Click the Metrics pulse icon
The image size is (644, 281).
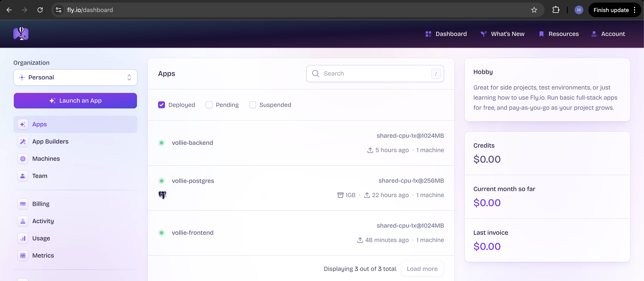point(23,256)
